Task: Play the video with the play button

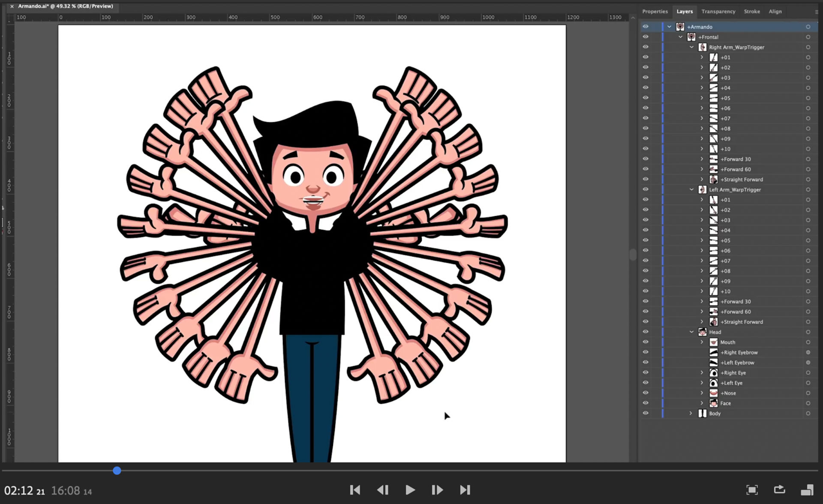Action: (x=410, y=490)
